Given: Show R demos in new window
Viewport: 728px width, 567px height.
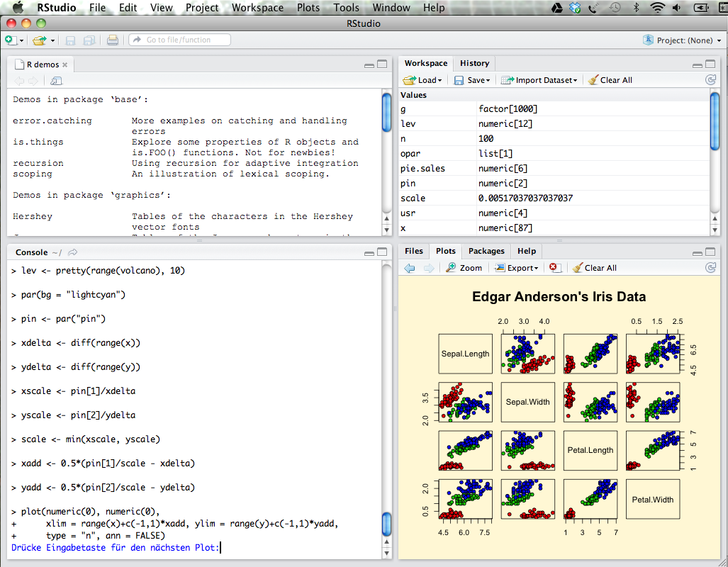Looking at the screenshot, I should coord(56,82).
